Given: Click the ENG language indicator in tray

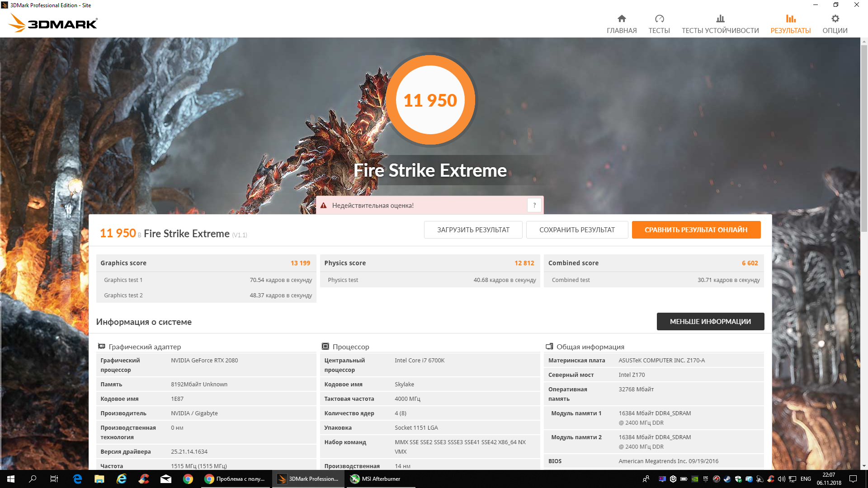Looking at the screenshot, I should pos(806,479).
